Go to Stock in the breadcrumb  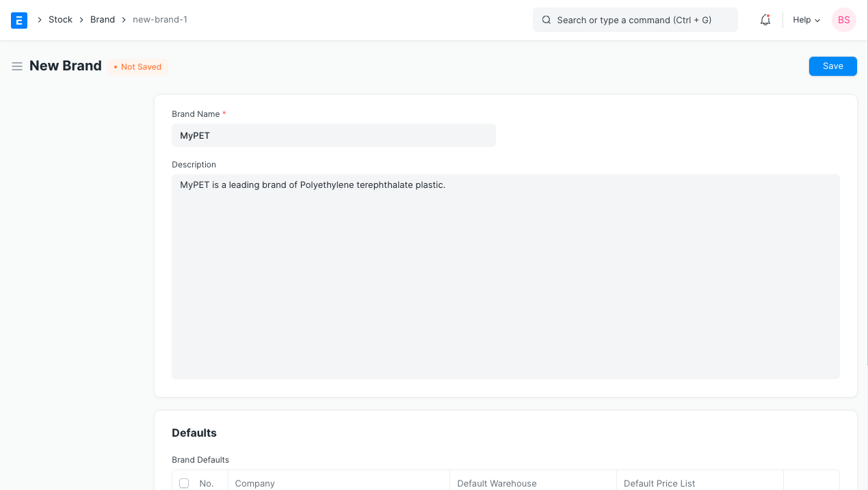pyautogui.click(x=60, y=20)
